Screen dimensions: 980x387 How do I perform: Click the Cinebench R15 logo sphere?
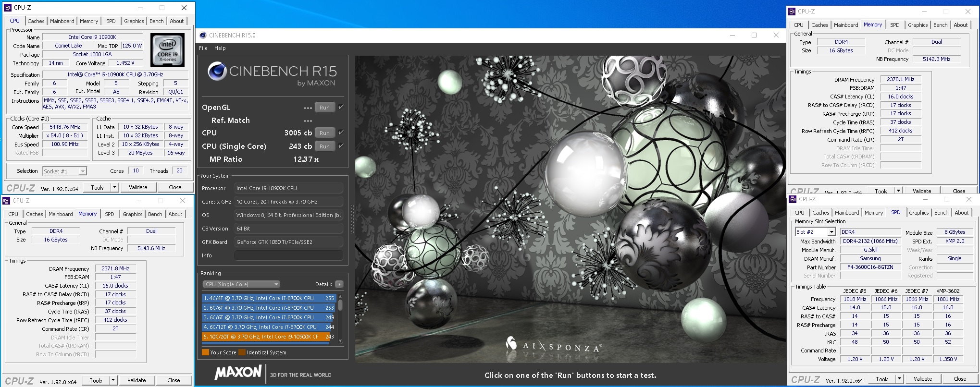[x=217, y=72]
